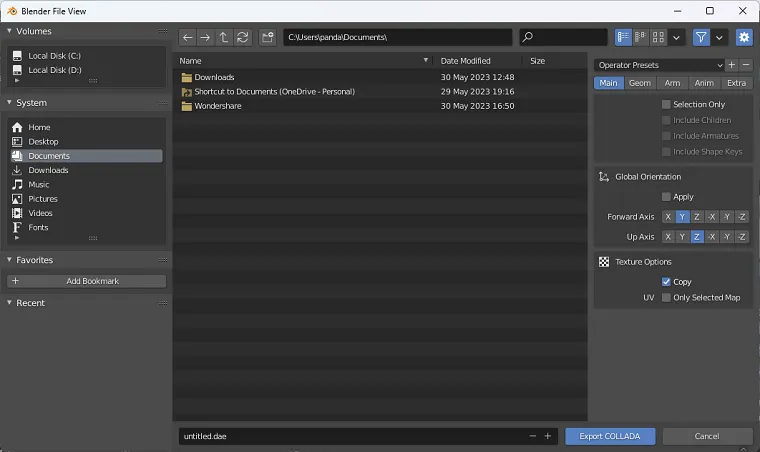760x452 pixels.
Task: Uncheck Copy textures option
Action: tap(666, 282)
